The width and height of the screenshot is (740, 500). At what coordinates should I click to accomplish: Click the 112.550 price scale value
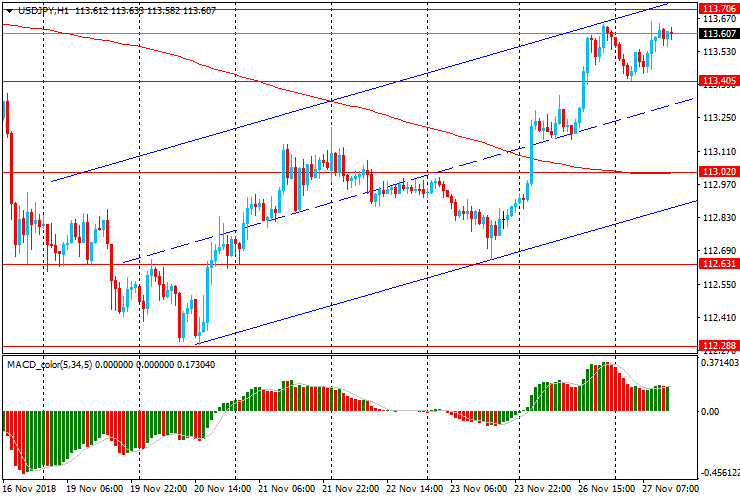(719, 284)
